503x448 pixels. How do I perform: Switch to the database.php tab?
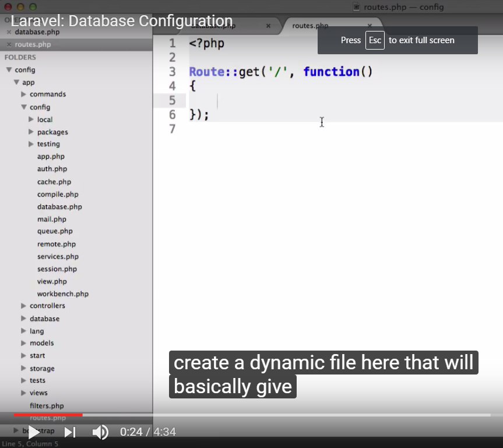(x=213, y=26)
